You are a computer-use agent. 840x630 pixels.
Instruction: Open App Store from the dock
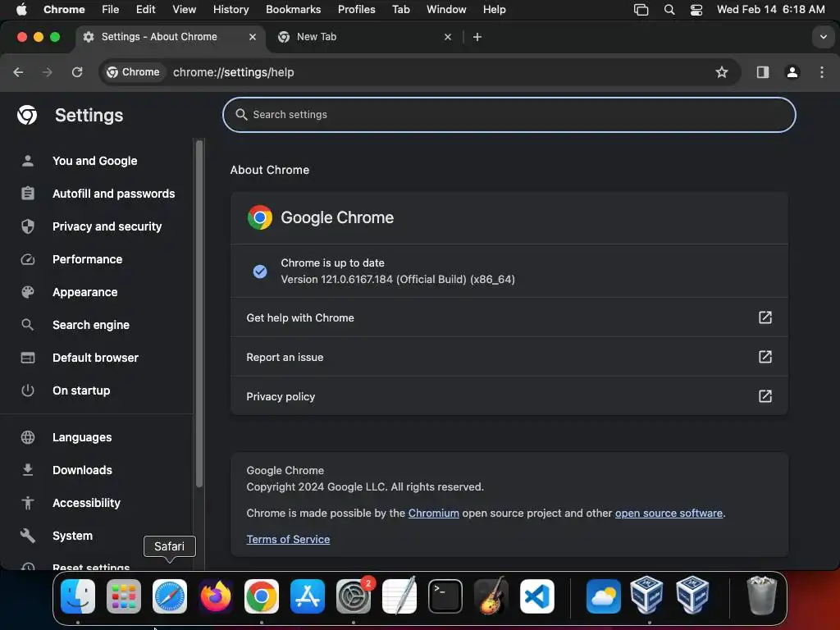pos(308,596)
